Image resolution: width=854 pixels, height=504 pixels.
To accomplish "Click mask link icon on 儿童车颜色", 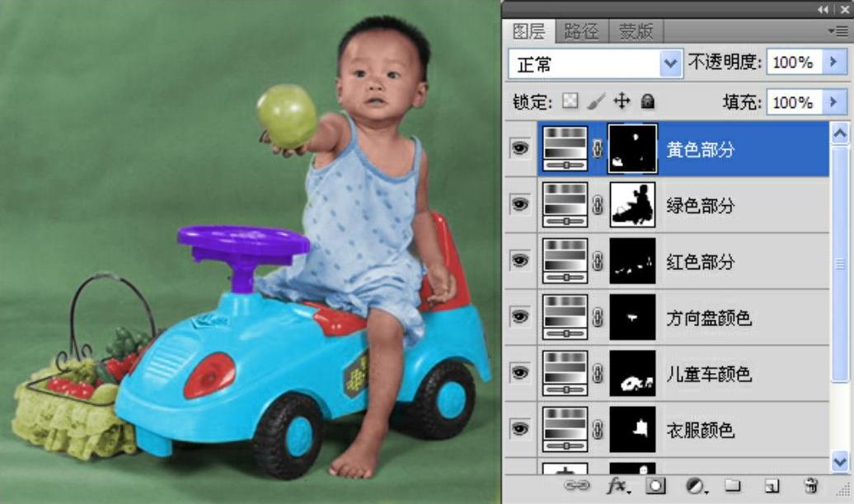I will [598, 373].
